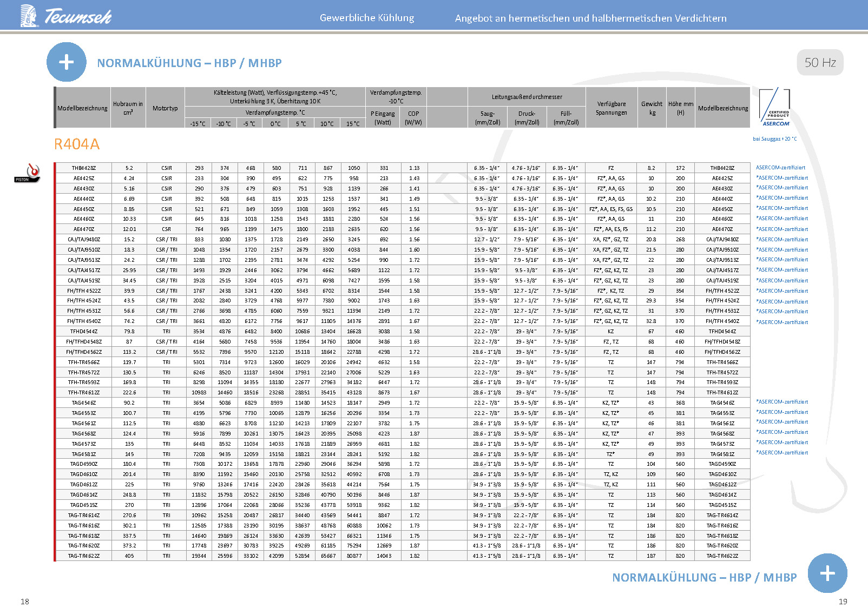The width and height of the screenshot is (868, 614).
Task: Click the Motortyp column header
Action: (x=165, y=108)
